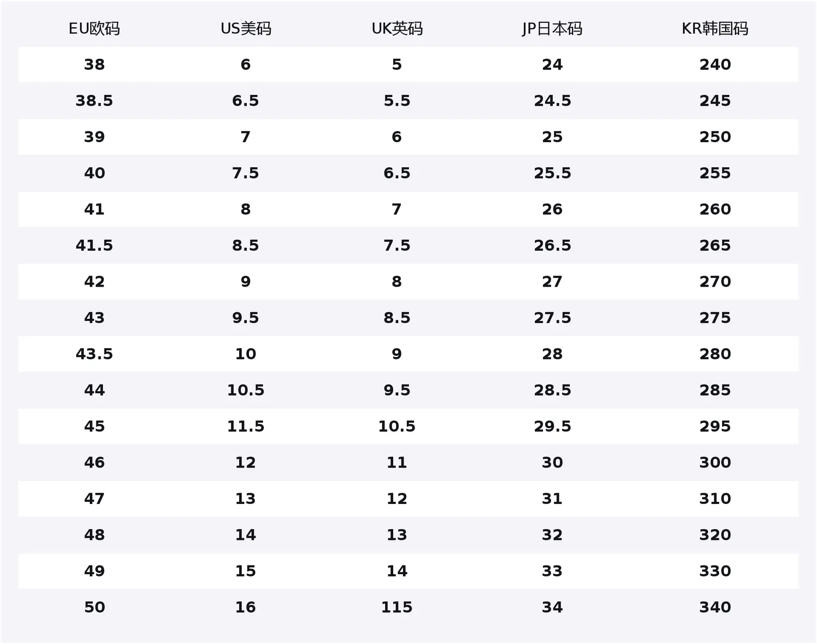Select US size 7.5 cell
This screenshot has width=817, height=644.
[x=246, y=173]
